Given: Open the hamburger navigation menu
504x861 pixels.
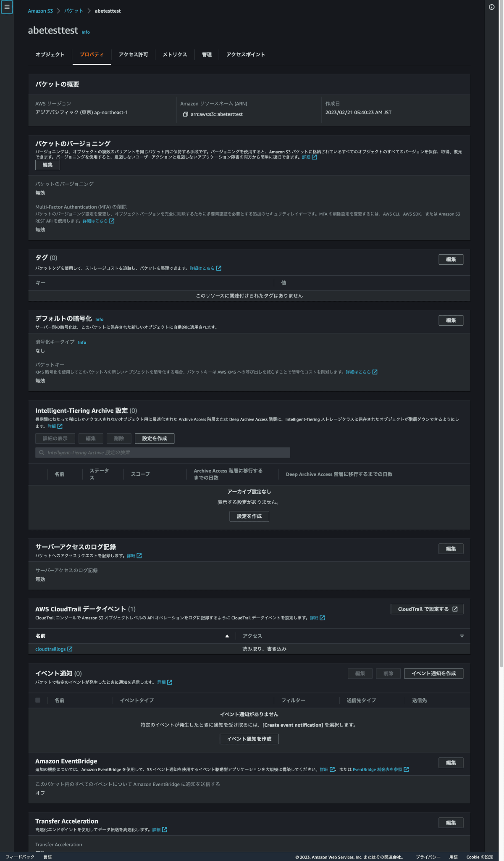Looking at the screenshot, I should 7,7.
